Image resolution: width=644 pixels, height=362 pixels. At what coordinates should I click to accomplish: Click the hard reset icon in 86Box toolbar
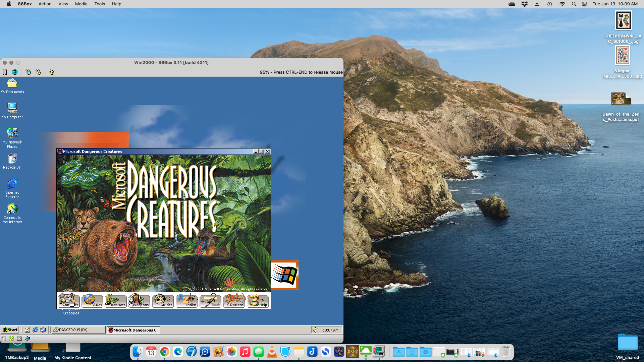[x=15, y=72]
